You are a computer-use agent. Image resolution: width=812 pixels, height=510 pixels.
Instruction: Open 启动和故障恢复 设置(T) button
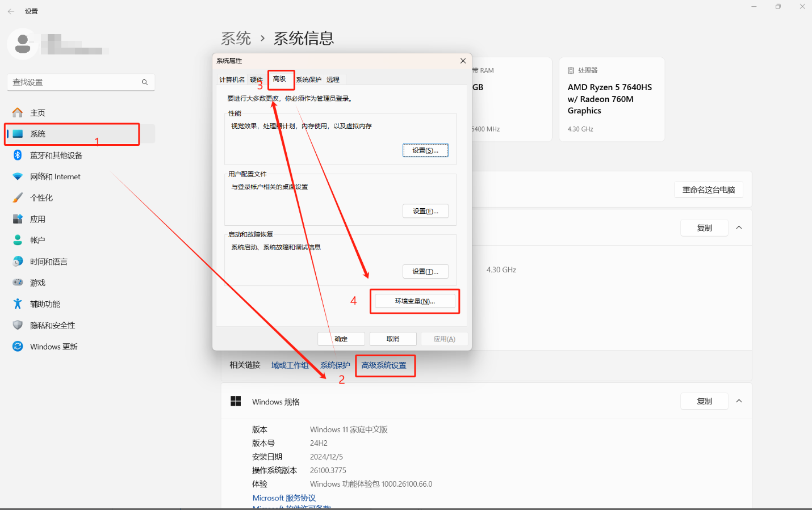(x=425, y=272)
